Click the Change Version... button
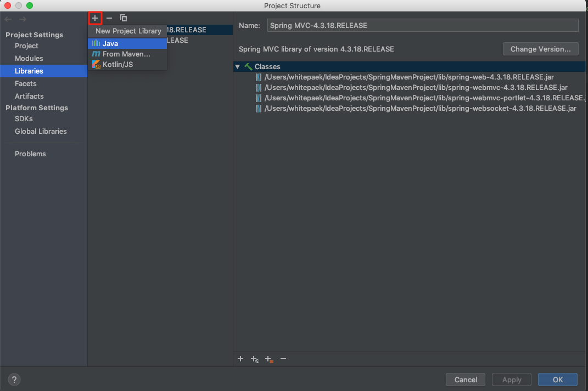588x391 pixels. click(540, 49)
